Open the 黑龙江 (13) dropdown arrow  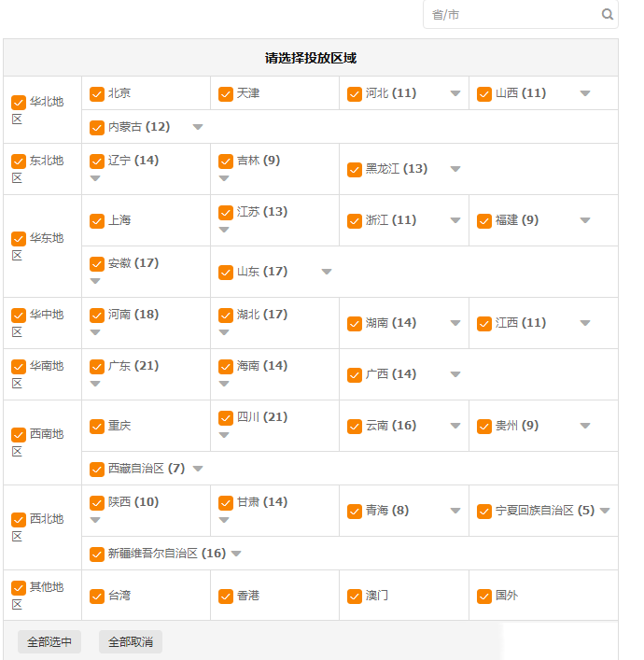(x=455, y=169)
